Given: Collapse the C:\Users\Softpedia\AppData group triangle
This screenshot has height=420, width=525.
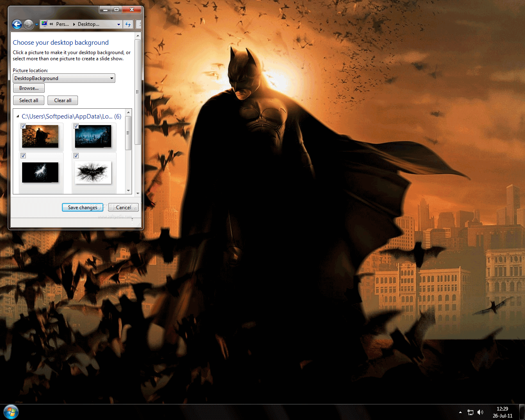Looking at the screenshot, I should [18, 116].
